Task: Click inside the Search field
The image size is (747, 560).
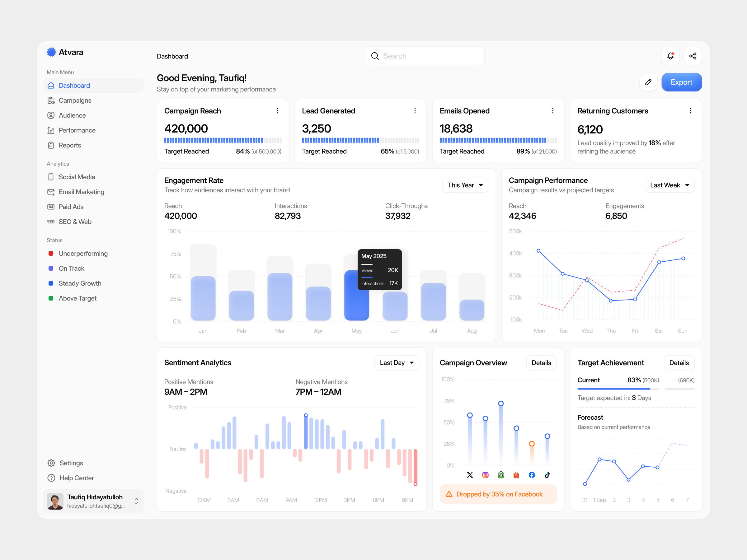Action: pos(424,56)
